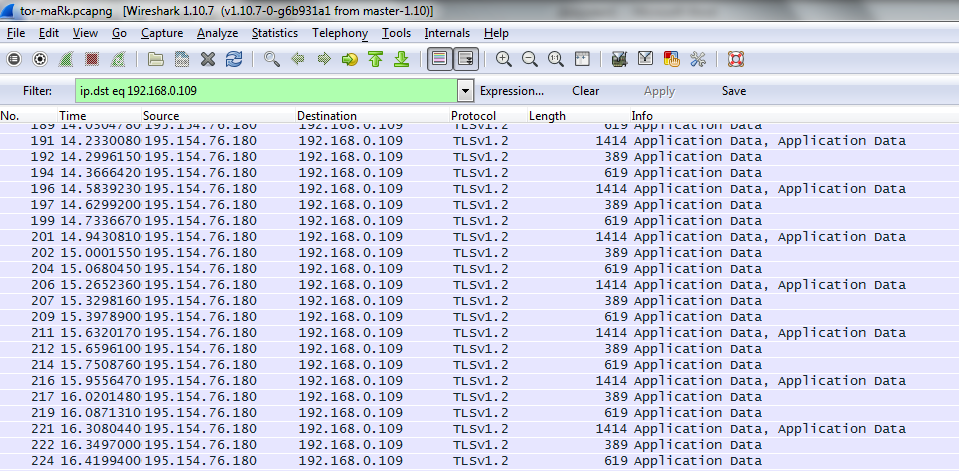This screenshot has width=959, height=471.
Task: Sort by the Destination column header
Action: coord(372,116)
